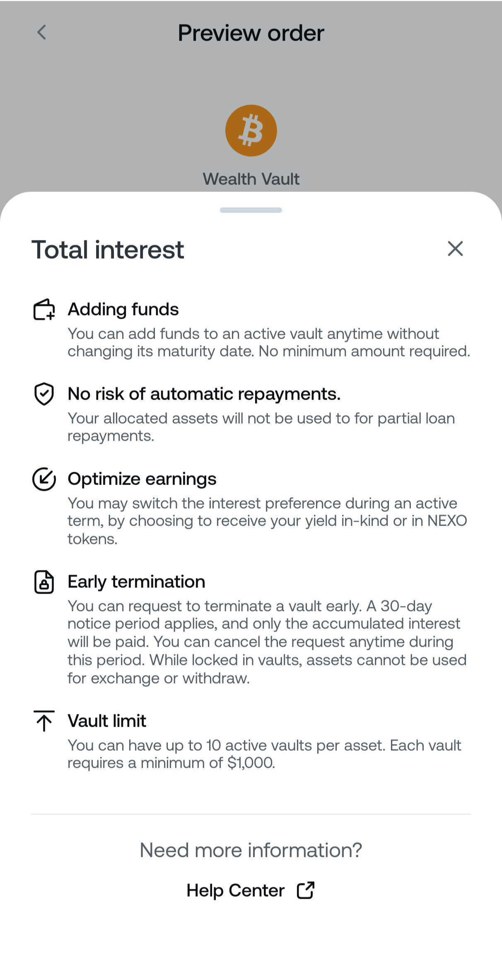The height and width of the screenshot is (980, 502).
Task: Click the bottom sheet drag handle
Action: coord(251,210)
